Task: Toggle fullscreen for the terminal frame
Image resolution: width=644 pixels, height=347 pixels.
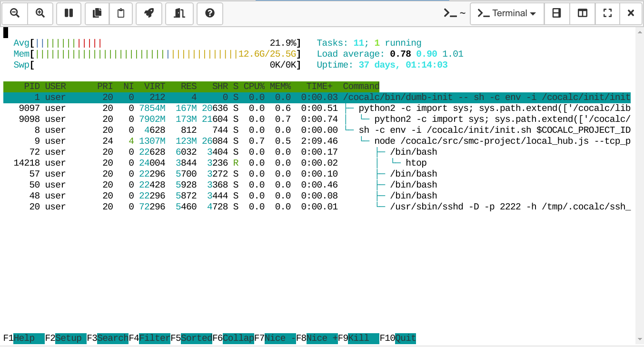Action: (607, 13)
